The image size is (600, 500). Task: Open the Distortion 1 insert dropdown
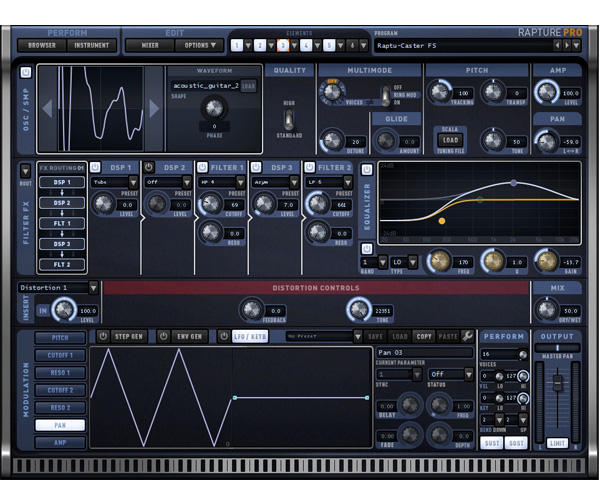click(x=93, y=288)
